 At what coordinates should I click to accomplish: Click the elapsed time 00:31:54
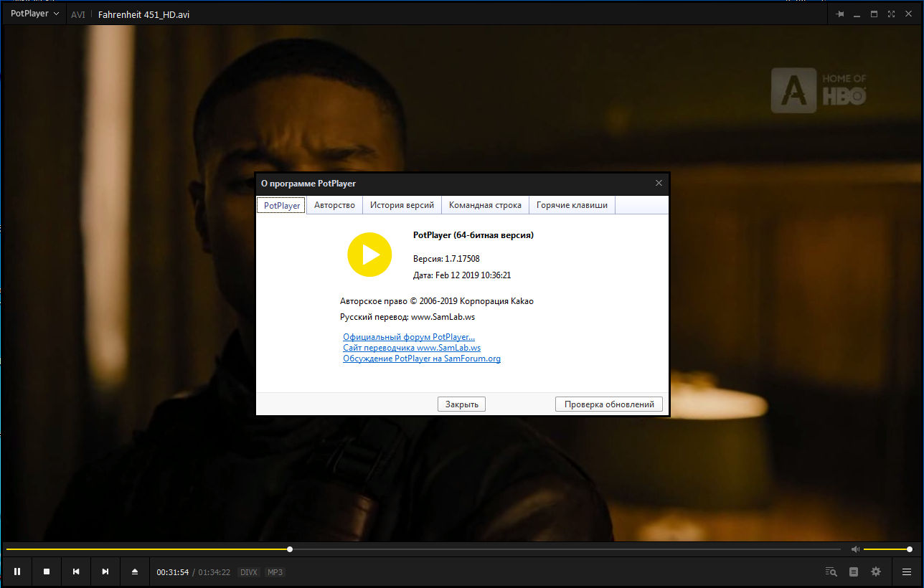[x=173, y=572]
